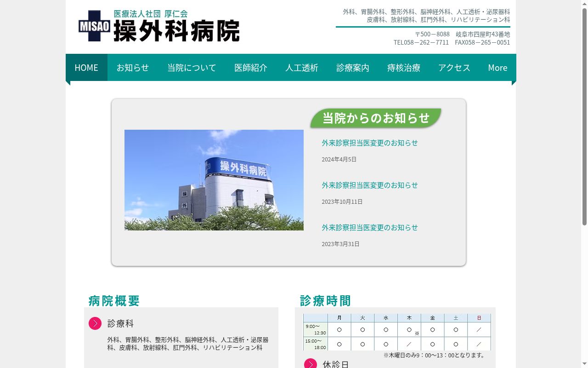
Task: Click the pink arrow icon beside 休診日
Action: (311, 364)
